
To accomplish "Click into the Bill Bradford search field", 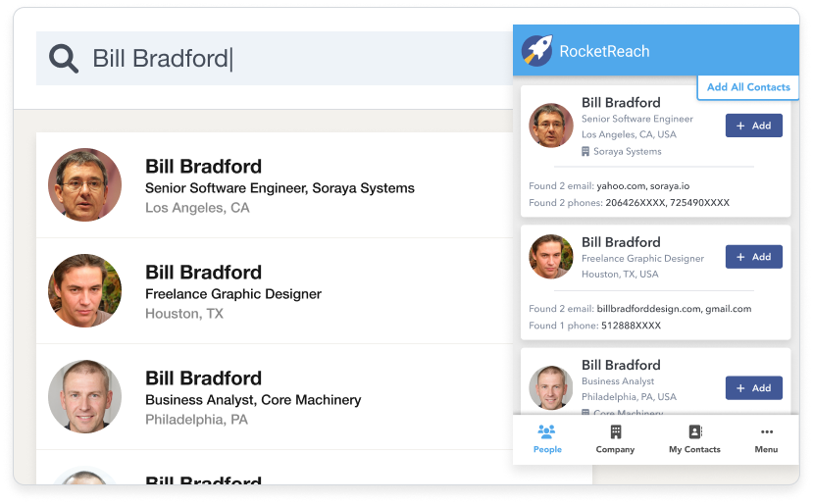I will [275, 58].
